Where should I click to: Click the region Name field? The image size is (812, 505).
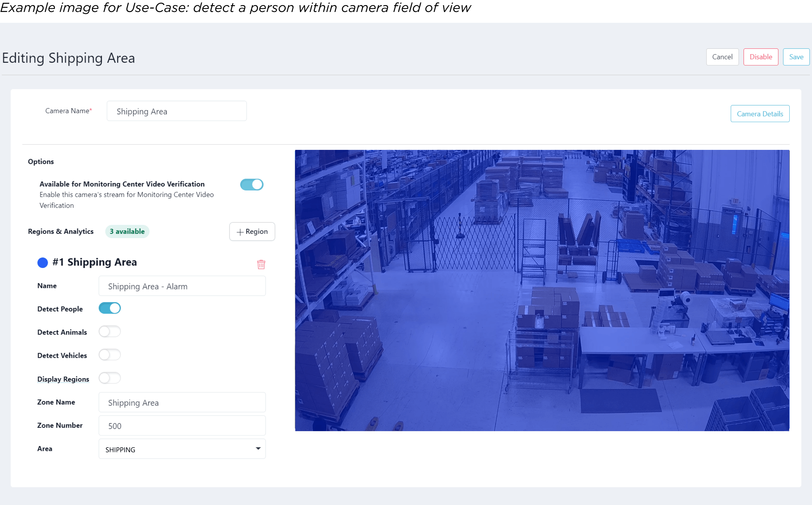click(182, 286)
